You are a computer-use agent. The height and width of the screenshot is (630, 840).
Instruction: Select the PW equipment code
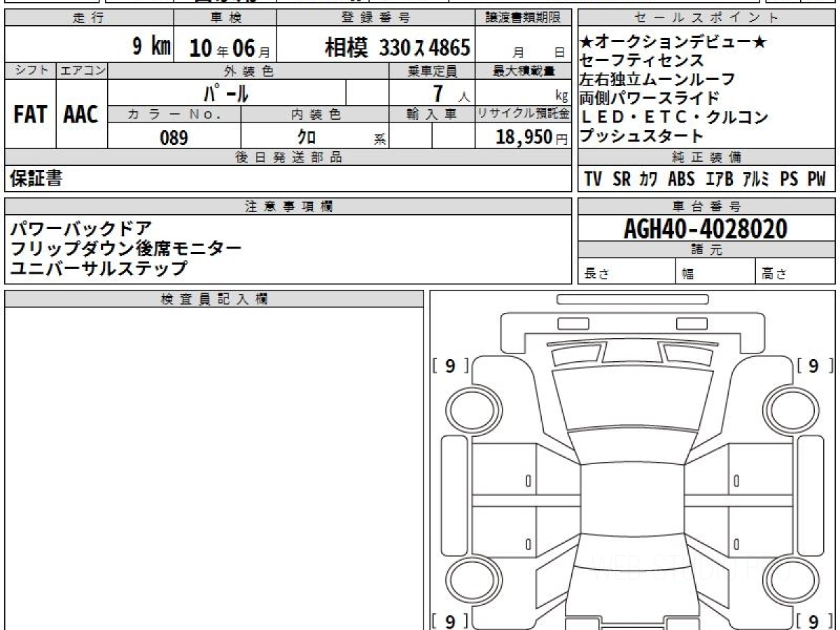pyautogui.click(x=817, y=179)
